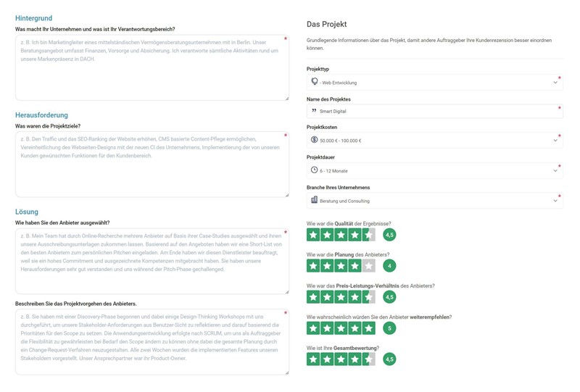Open the Projektkosten dropdown arrow
This screenshot has width=580, height=392.
(x=555, y=141)
